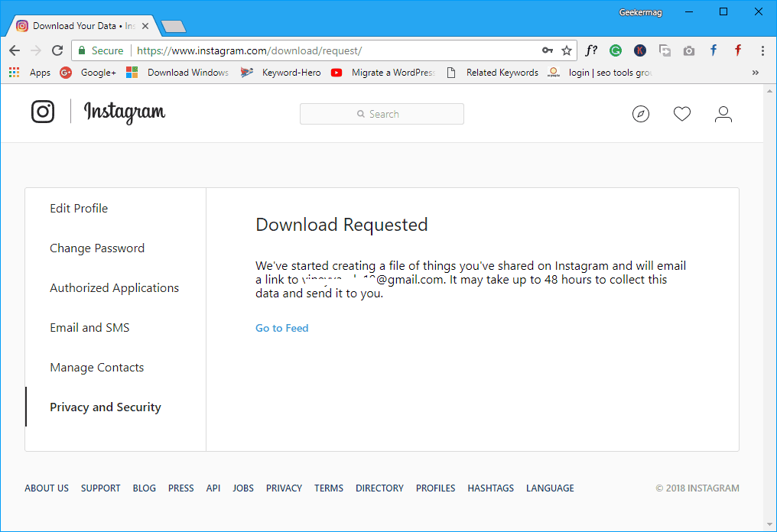The height and width of the screenshot is (532, 777).
Task: Select the Download Your Data tab
Action: (83, 26)
